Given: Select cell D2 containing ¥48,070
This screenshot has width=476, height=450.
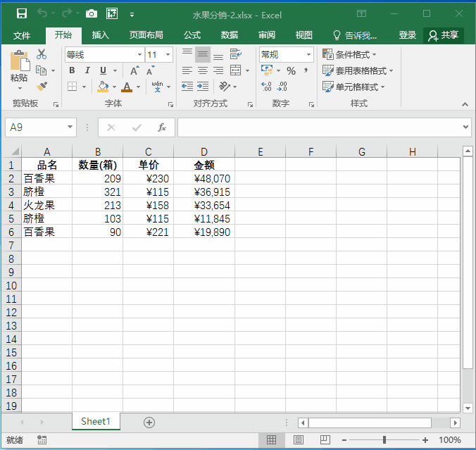Looking at the screenshot, I should [204, 179].
